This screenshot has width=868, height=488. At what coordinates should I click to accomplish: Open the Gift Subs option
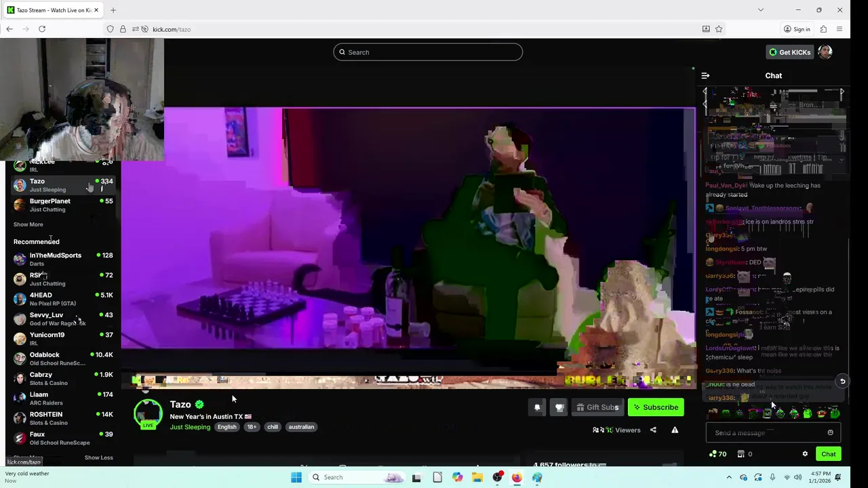pos(597,407)
